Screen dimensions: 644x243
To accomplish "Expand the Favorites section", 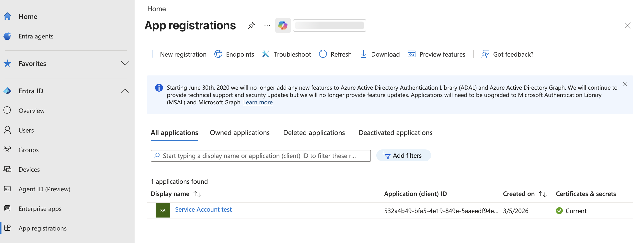I will 125,63.
